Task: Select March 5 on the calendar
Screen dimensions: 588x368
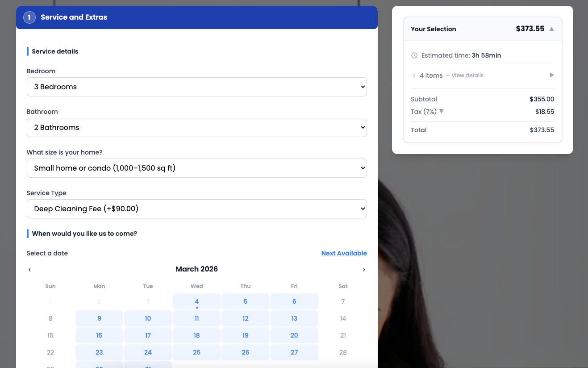Action: [246, 301]
